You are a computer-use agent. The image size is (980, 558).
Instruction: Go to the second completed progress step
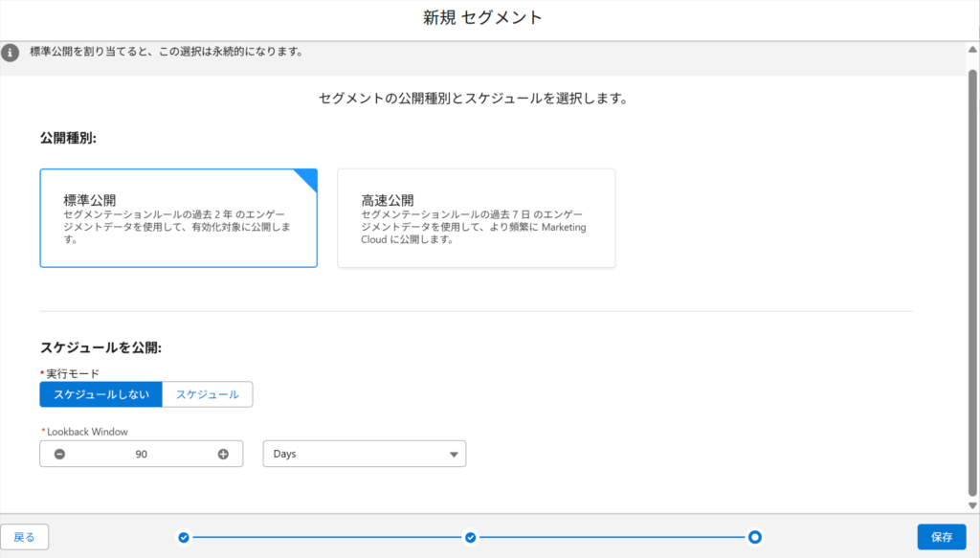tap(471, 537)
